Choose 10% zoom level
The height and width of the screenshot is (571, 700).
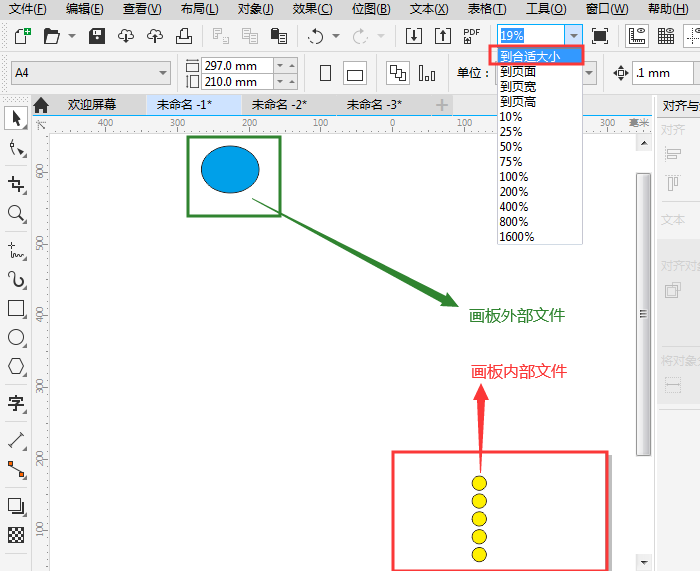[540, 117]
